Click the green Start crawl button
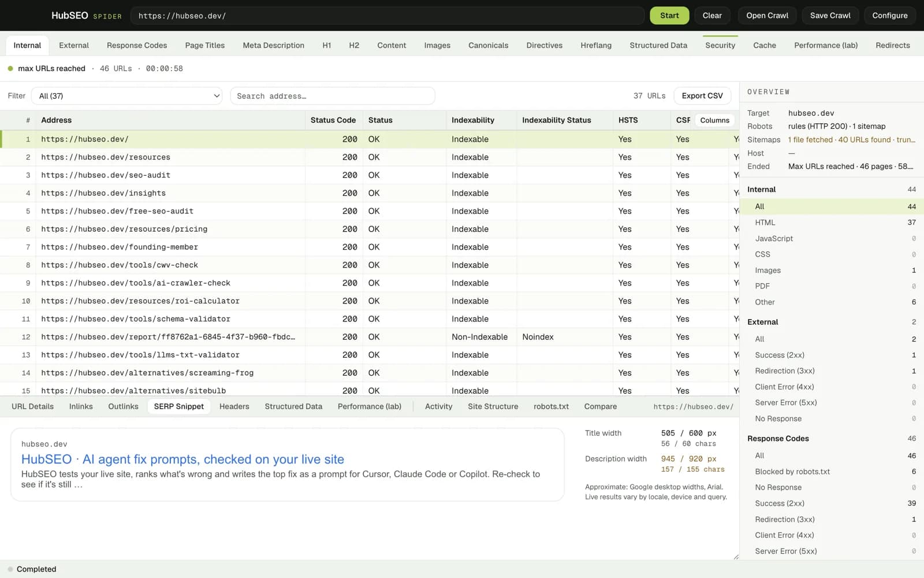This screenshot has height=578, width=924. pyautogui.click(x=669, y=16)
